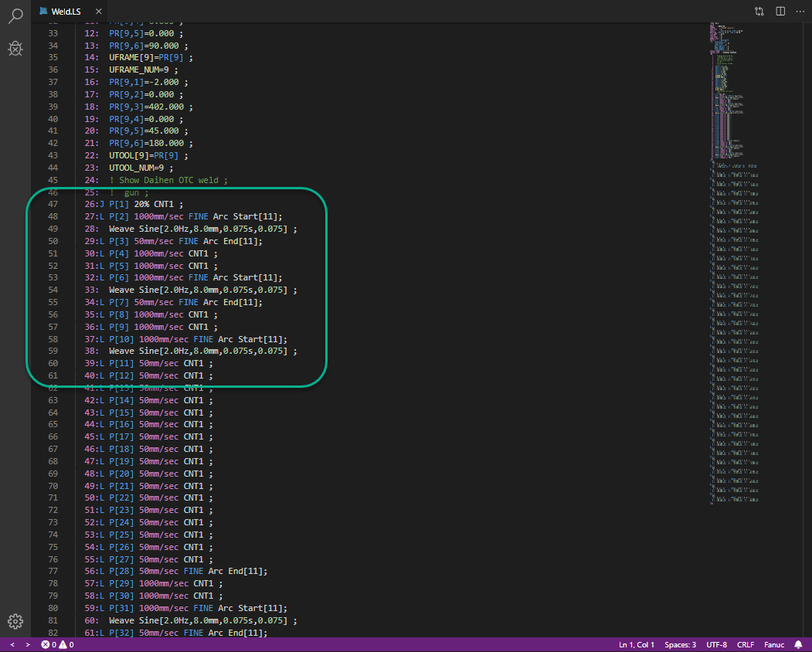Click the Open Changes compare icon
Image resolution: width=812 pixels, height=652 pixels.
(x=759, y=12)
